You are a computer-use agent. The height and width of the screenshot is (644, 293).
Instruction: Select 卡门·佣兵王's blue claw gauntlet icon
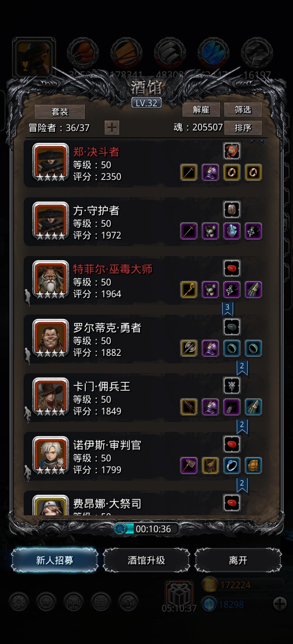(253, 407)
